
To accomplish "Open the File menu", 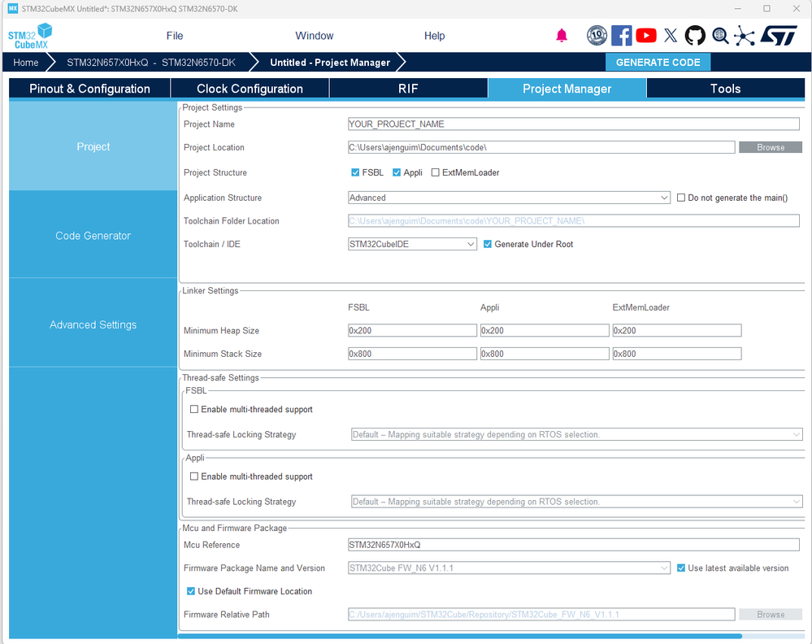I will click(175, 36).
